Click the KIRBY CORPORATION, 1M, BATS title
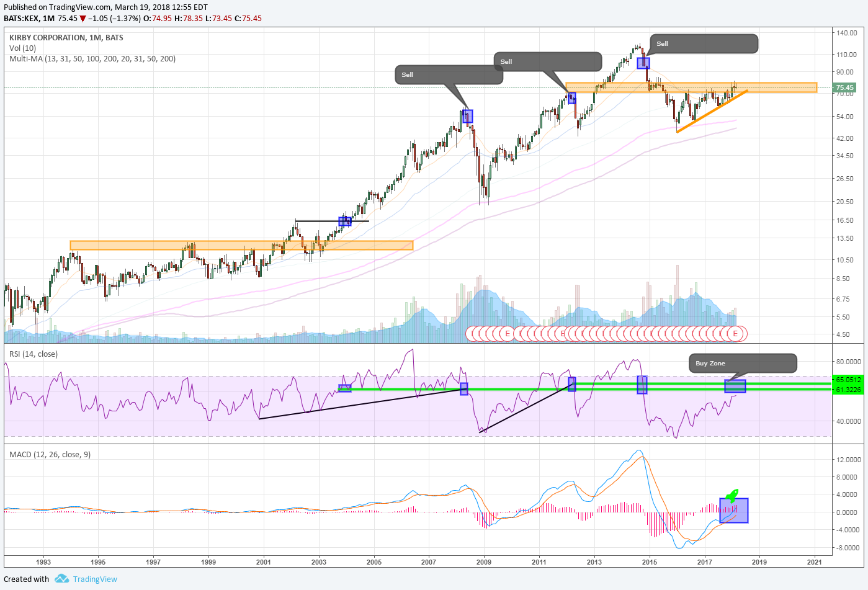 pos(66,38)
